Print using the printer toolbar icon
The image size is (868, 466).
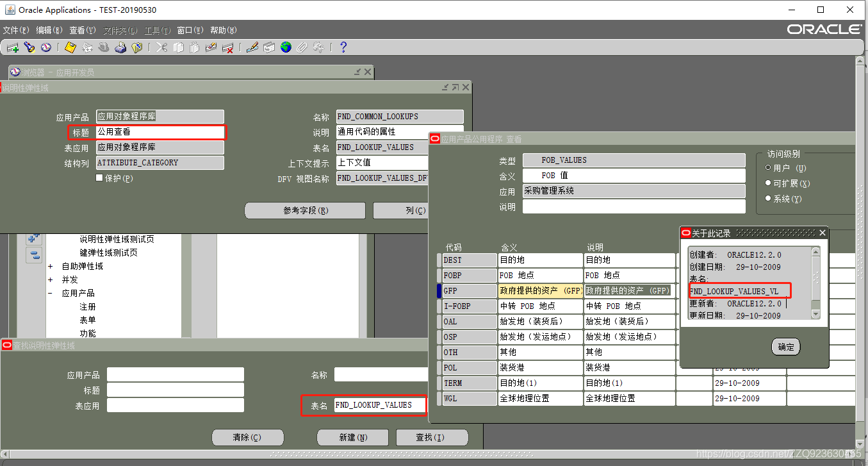pyautogui.click(x=120, y=47)
